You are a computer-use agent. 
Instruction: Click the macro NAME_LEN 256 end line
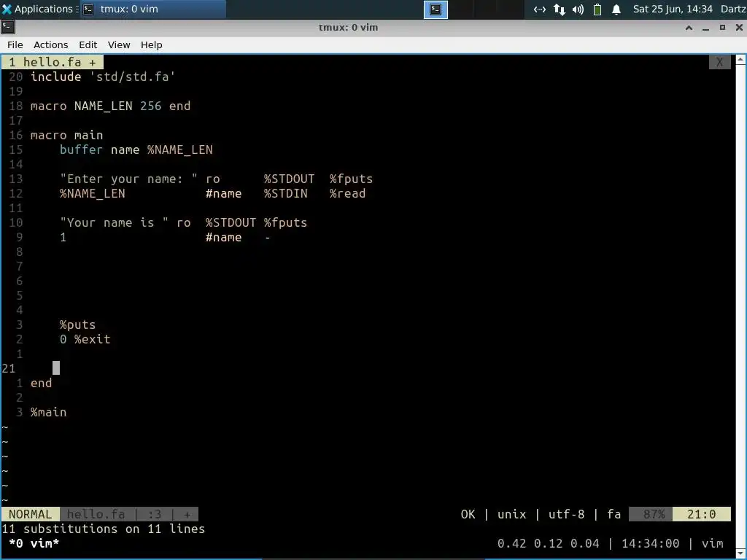coord(111,106)
